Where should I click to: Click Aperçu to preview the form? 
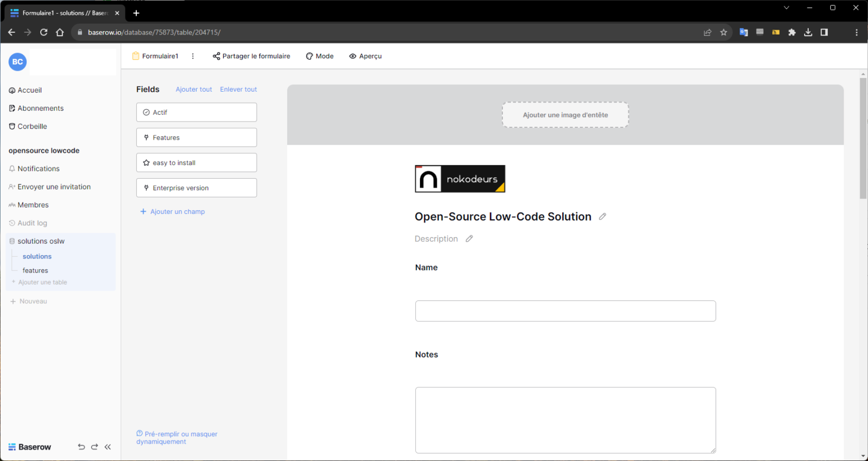pos(365,56)
